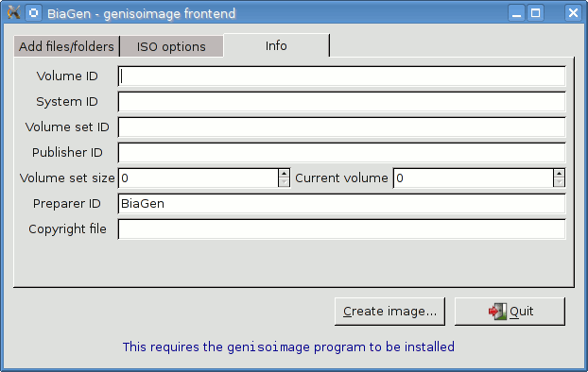Click the Volume ID label
588x372 pixels.
tap(67, 76)
